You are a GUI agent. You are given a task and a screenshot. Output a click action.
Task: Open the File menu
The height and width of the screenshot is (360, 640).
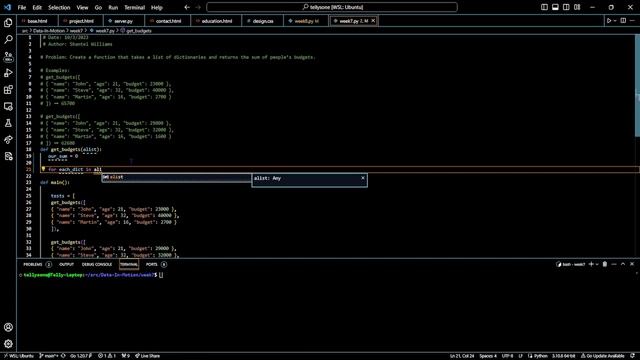pyautogui.click(x=22, y=7)
